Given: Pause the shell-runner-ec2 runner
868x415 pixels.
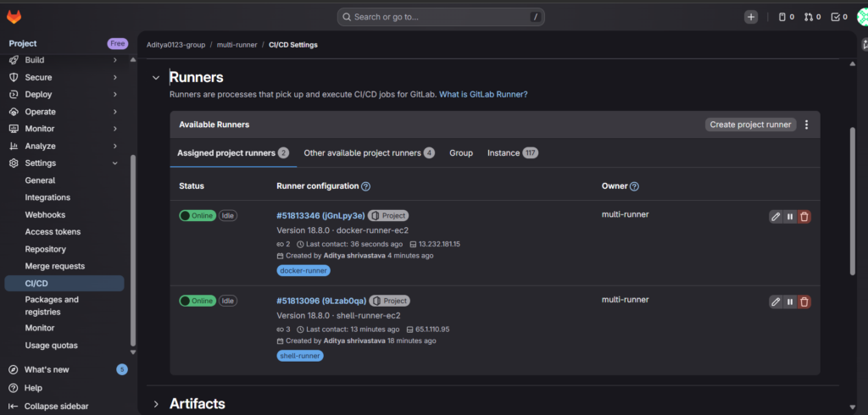Looking at the screenshot, I should point(790,302).
